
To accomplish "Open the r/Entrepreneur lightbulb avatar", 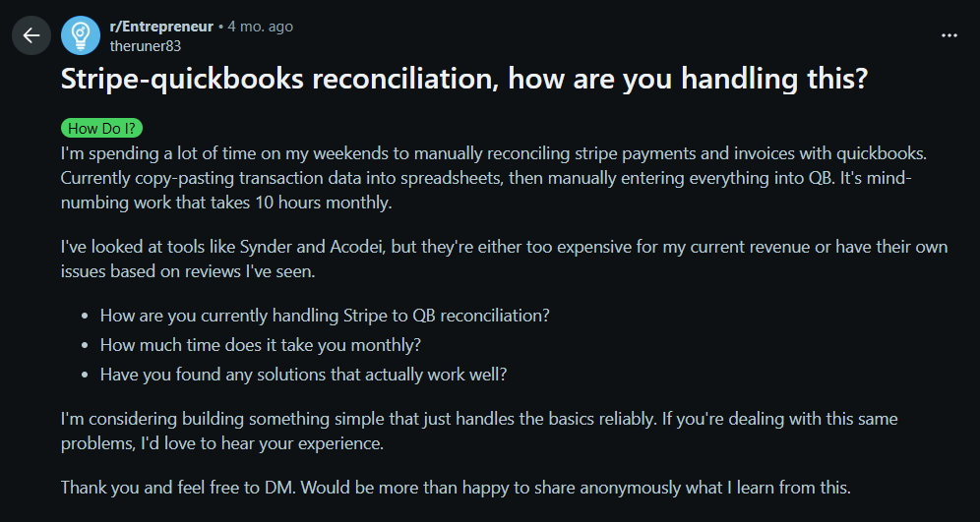I will click(81, 35).
